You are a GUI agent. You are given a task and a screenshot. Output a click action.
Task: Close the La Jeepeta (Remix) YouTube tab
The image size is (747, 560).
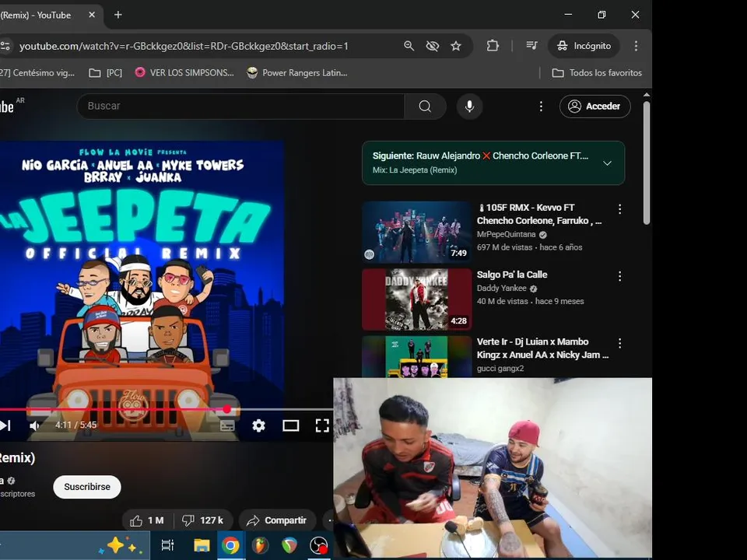(92, 15)
